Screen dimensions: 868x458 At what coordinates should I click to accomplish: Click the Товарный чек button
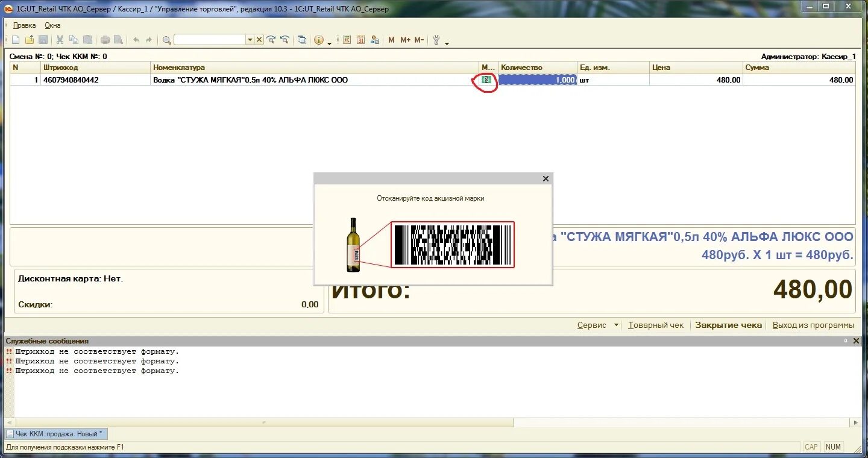[x=656, y=325]
